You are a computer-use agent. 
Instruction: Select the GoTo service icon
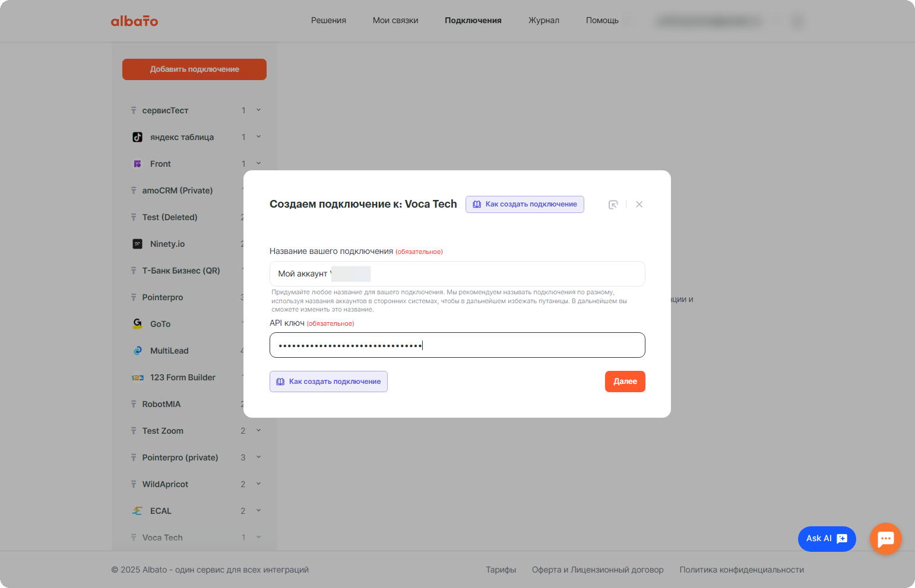(x=137, y=323)
